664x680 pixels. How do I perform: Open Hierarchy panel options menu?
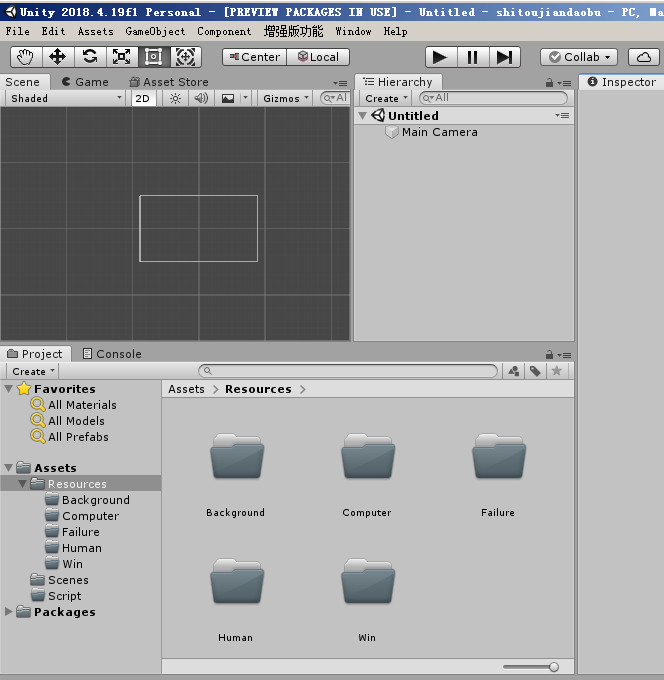coord(564,83)
